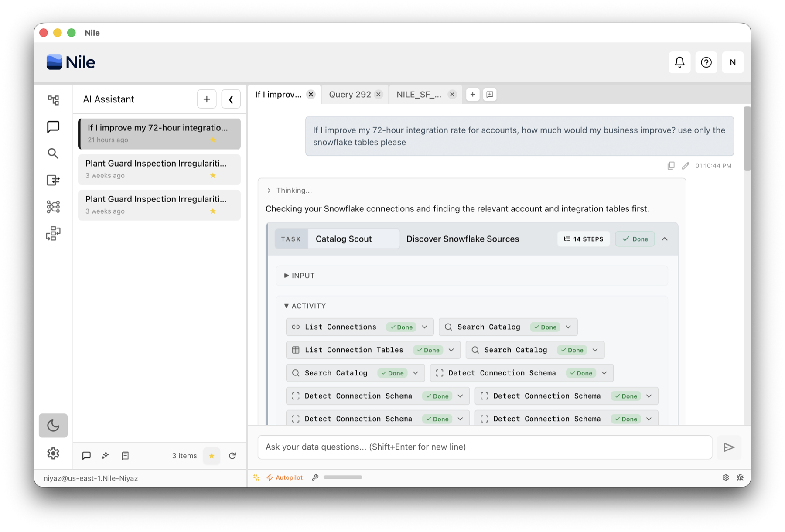The width and height of the screenshot is (785, 532).
Task: Send the data question
Action: coord(729,447)
